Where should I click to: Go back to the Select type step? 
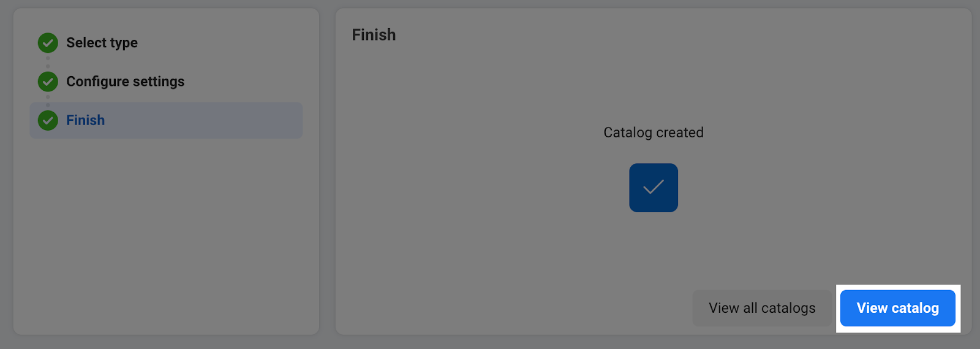102,43
